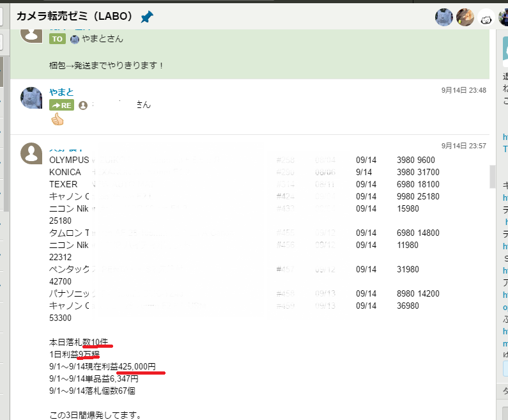Click the price 3980 31700
This screenshot has width=508, height=420.
tap(418, 172)
